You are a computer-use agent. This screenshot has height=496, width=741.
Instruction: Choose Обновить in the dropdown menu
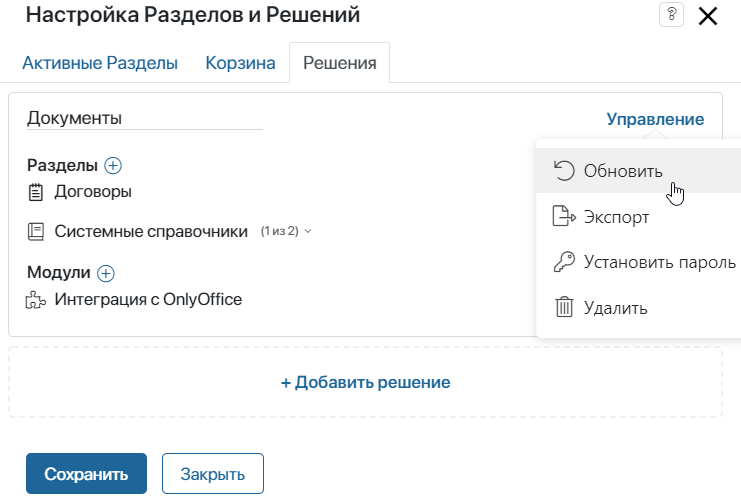point(638,171)
